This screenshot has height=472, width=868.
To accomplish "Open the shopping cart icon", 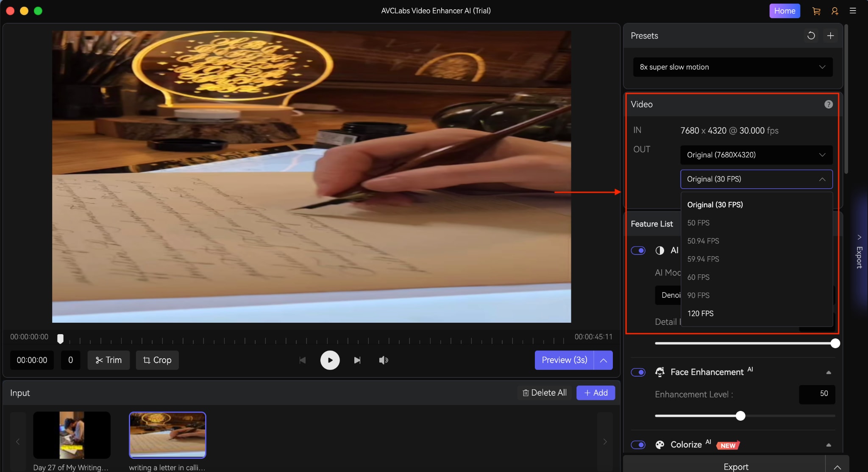I will [816, 11].
